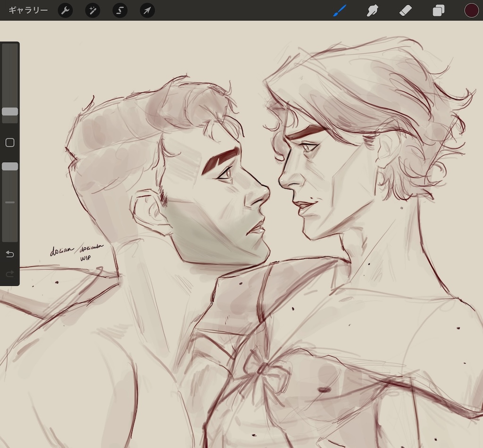Select the Smudge tool
This screenshot has width=483, height=448.
373,10
